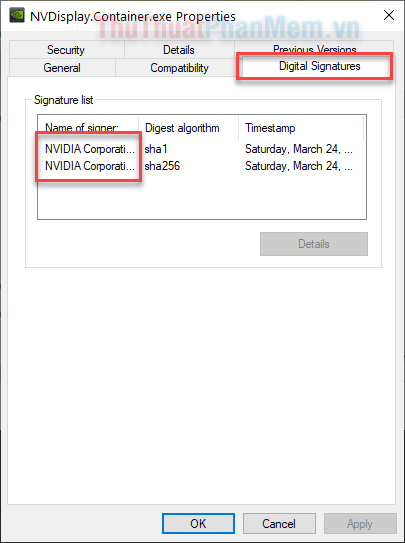Click the Timestamp column header

click(x=301, y=128)
